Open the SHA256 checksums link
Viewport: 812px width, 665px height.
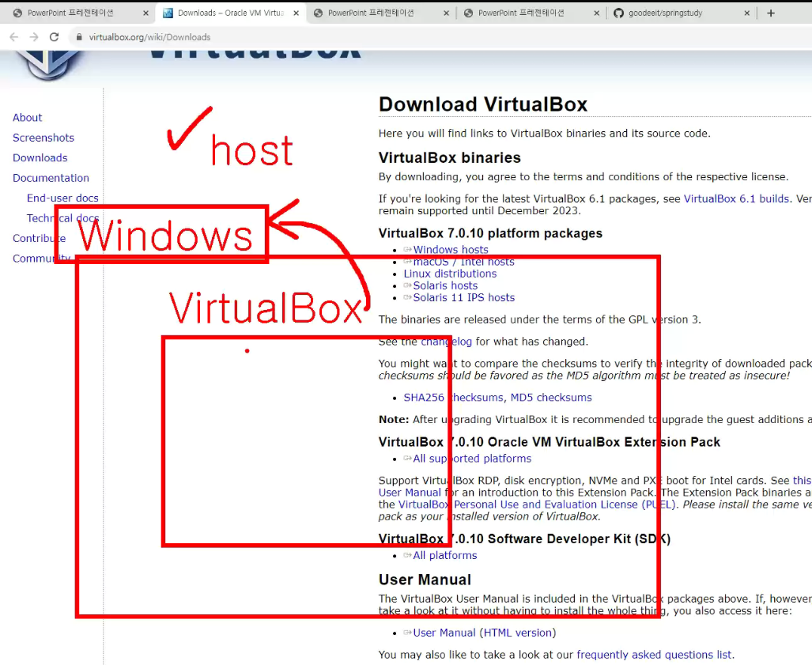453,397
